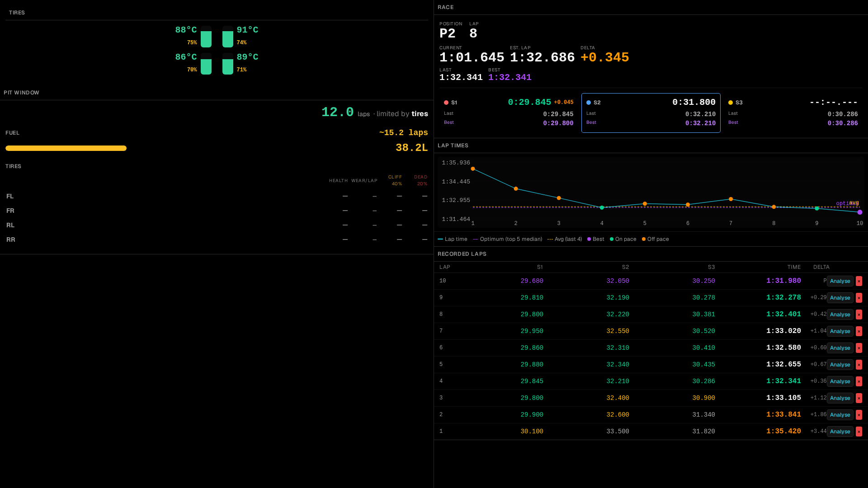868x488 pixels.
Task: Click the RL tire row label
Action: [10, 225]
